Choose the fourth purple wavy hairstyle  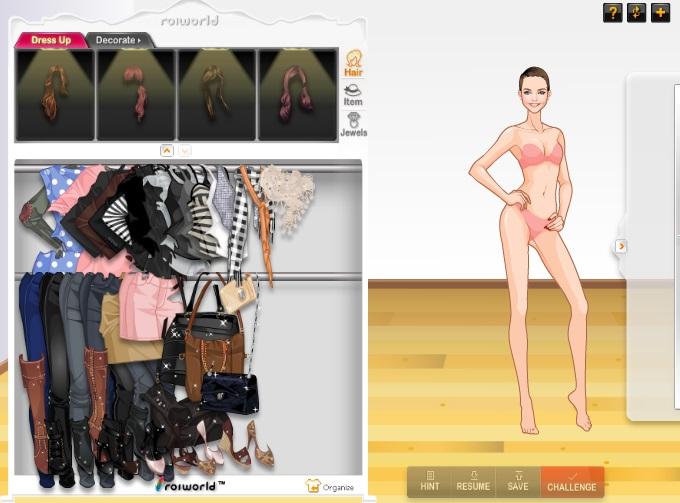click(297, 95)
